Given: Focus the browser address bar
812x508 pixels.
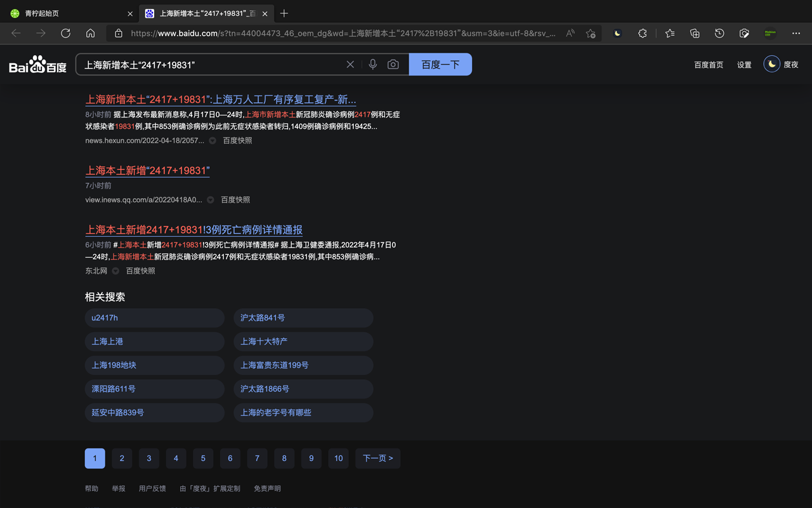Looking at the screenshot, I should pyautogui.click(x=343, y=33).
